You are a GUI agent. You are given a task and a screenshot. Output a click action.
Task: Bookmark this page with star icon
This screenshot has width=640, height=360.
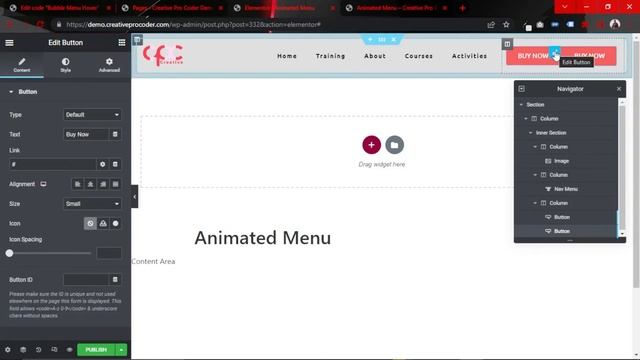(506, 24)
